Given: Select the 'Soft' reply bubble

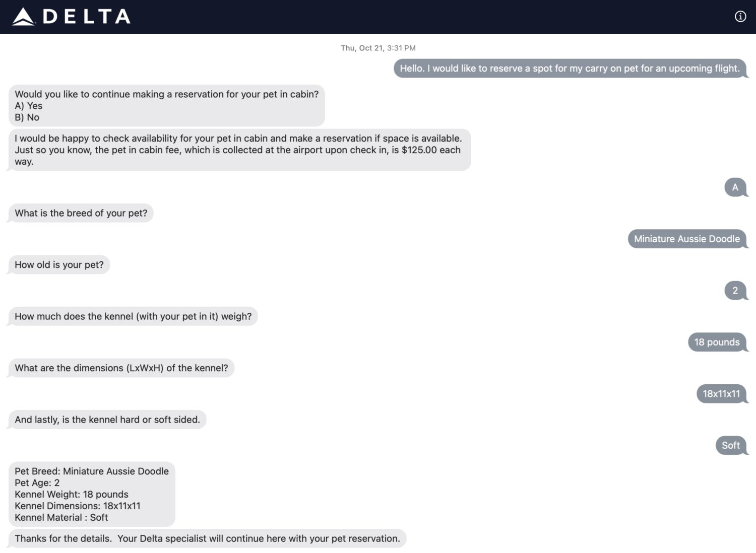Looking at the screenshot, I should pyautogui.click(x=730, y=445).
